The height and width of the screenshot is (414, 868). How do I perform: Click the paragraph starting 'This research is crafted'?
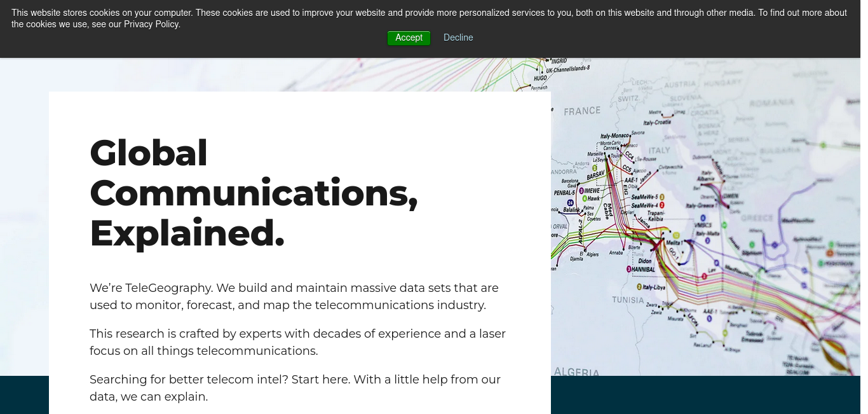[x=297, y=342]
